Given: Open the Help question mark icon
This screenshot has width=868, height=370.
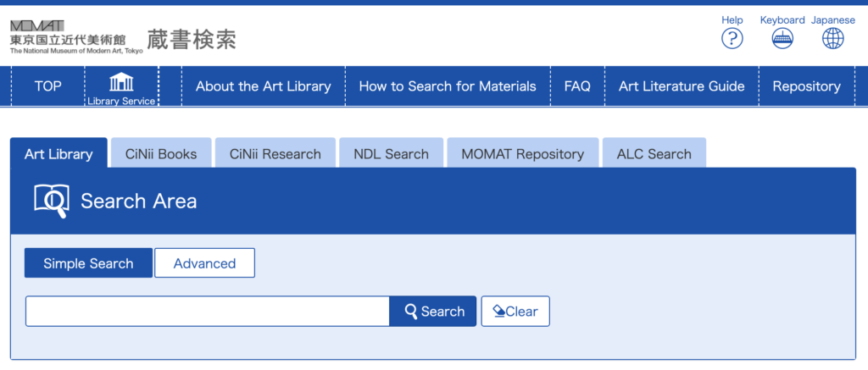Looking at the screenshot, I should coord(732,39).
